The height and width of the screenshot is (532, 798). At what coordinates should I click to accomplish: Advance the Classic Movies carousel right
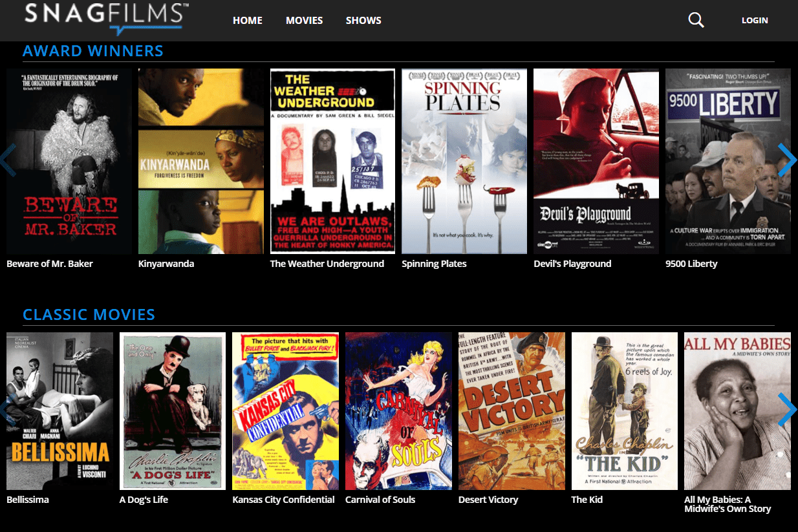[x=788, y=409]
